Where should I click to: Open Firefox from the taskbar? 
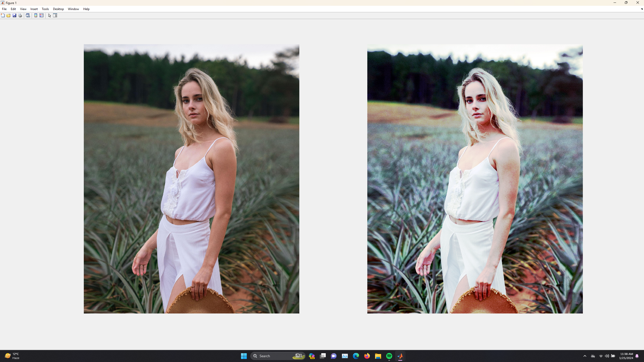(x=367, y=356)
